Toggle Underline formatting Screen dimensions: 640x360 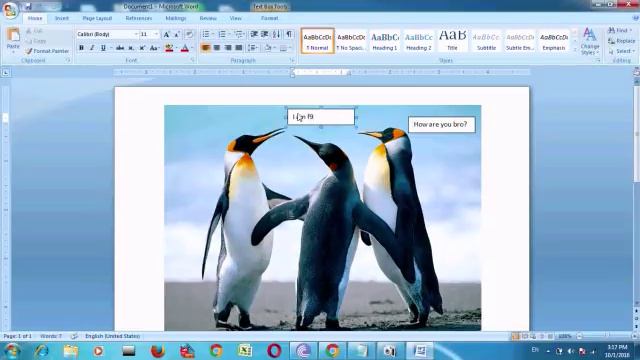(x=103, y=48)
